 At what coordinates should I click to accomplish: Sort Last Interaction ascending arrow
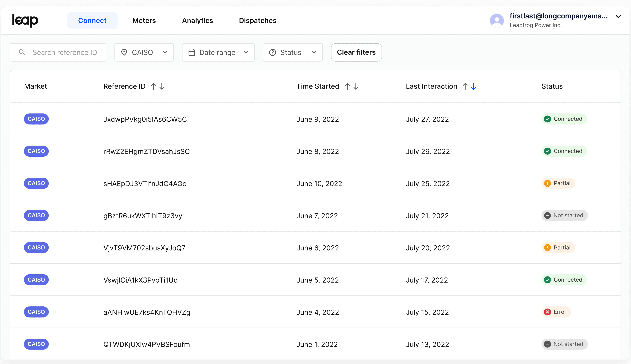465,86
